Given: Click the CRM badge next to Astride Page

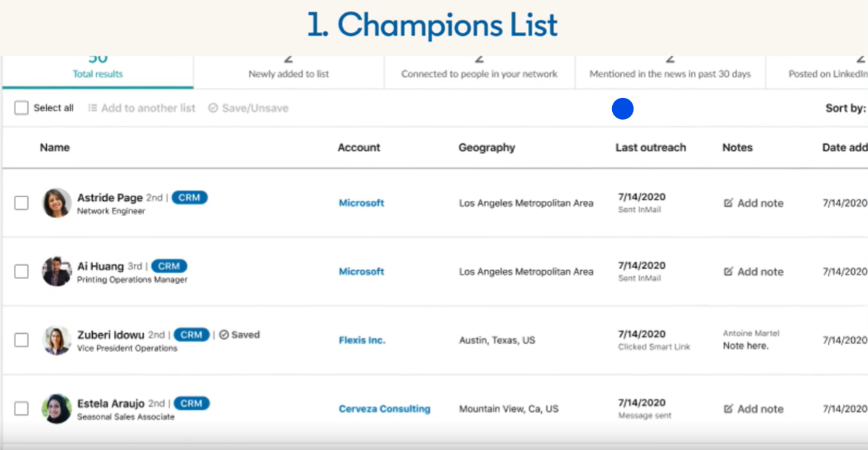Looking at the screenshot, I should (x=189, y=197).
